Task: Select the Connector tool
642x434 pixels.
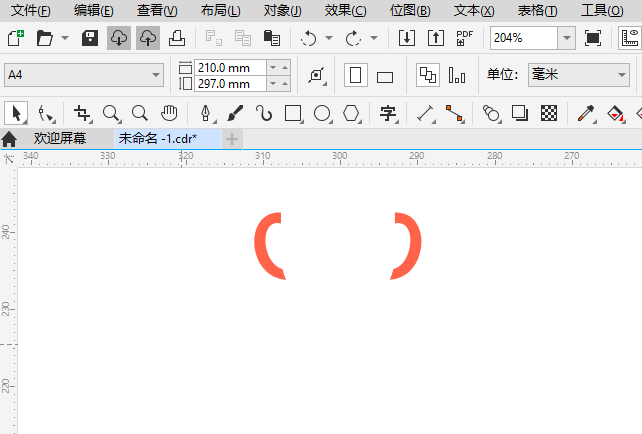Action: pyautogui.click(x=454, y=113)
